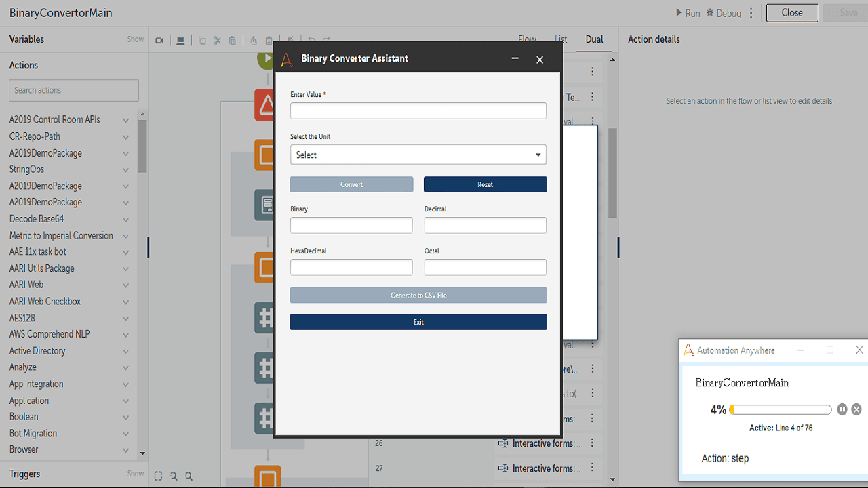
Task: Click the Octal output field
Action: (486, 267)
